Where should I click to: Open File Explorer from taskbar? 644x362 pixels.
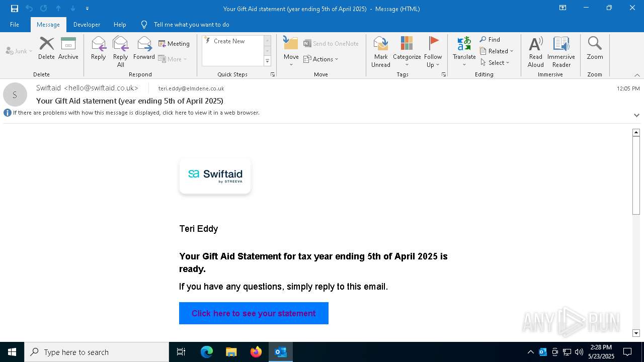(231, 352)
